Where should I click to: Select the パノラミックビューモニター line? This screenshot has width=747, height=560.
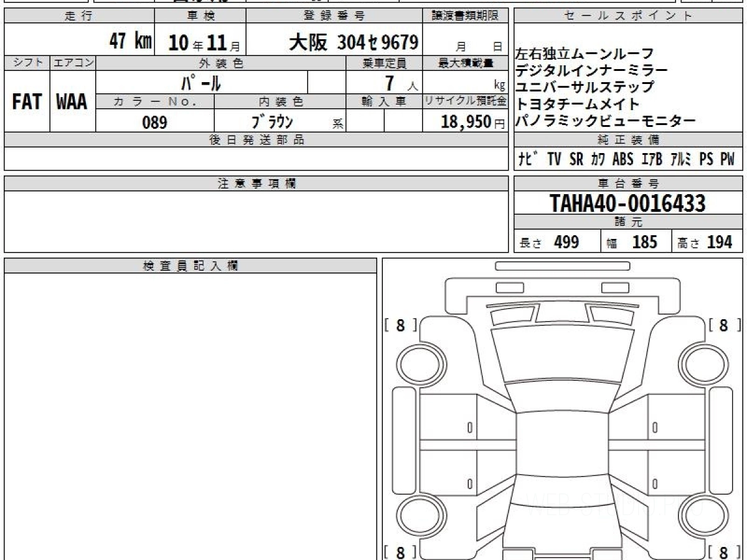(x=605, y=121)
